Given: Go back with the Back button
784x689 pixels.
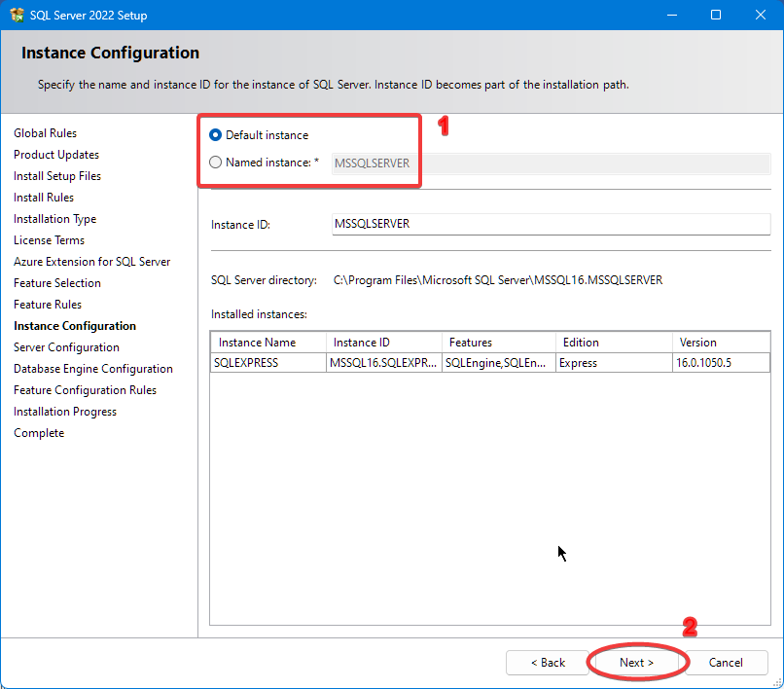Looking at the screenshot, I should 548,663.
